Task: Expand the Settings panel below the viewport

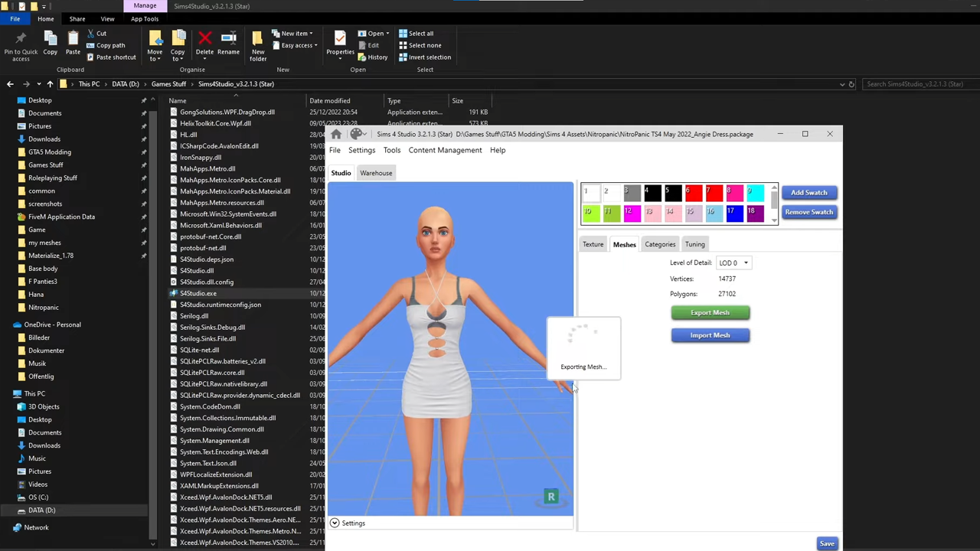Action: pyautogui.click(x=335, y=523)
